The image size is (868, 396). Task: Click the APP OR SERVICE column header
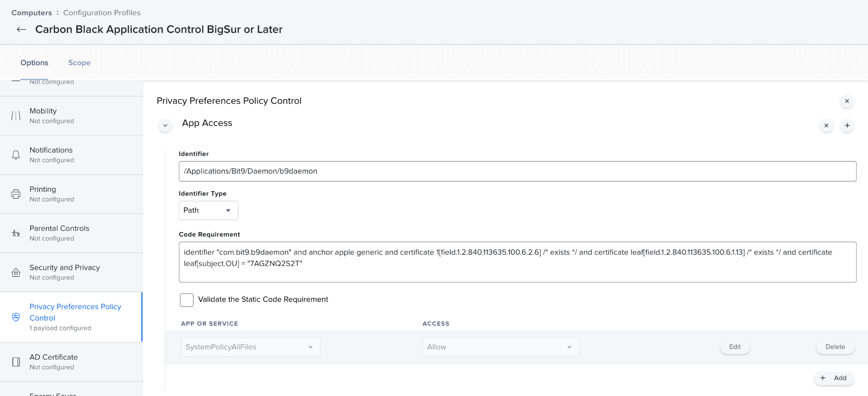(209, 324)
